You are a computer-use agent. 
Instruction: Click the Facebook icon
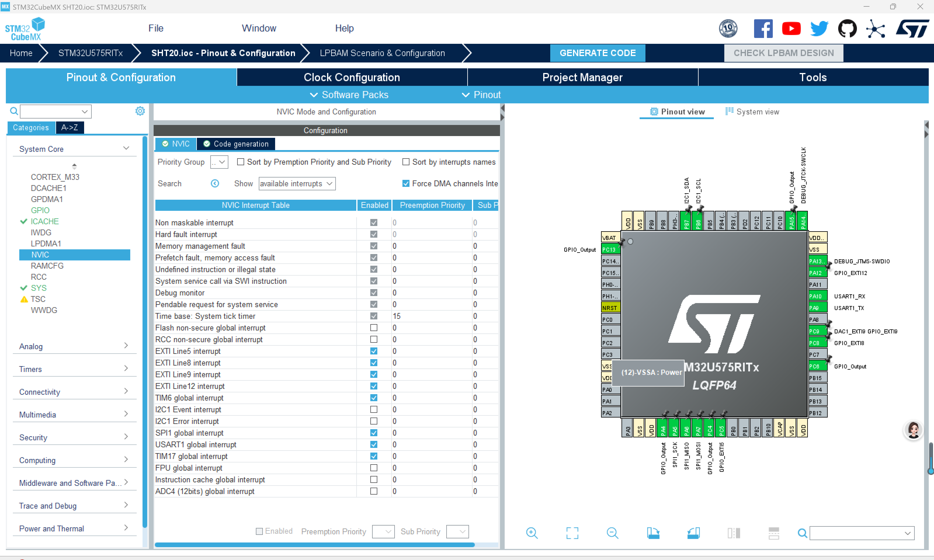[x=763, y=29]
